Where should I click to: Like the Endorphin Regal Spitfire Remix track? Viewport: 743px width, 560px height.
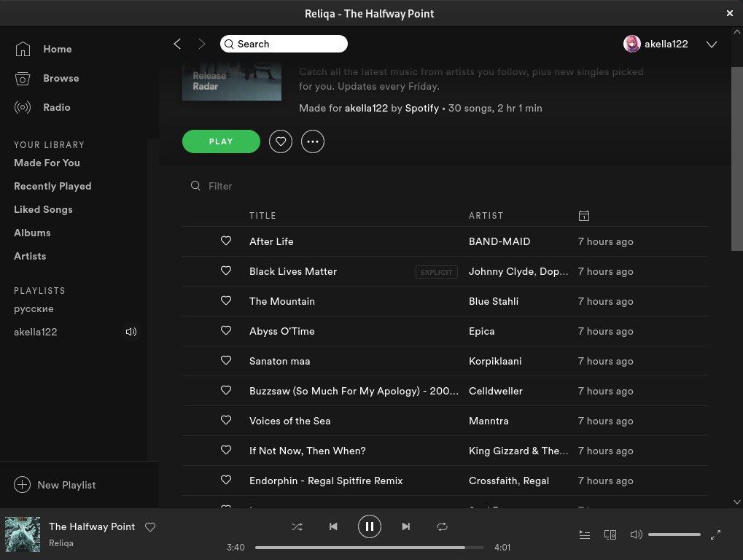(x=226, y=480)
